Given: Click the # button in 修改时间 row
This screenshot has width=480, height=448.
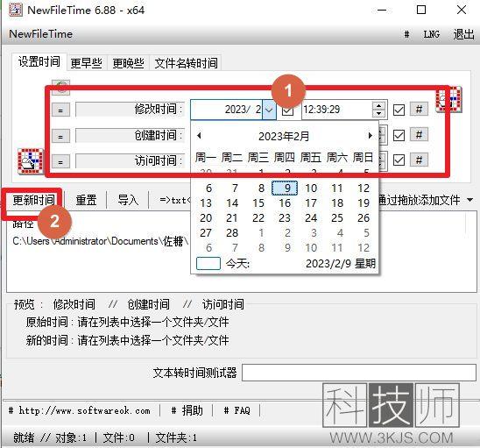Looking at the screenshot, I should (x=419, y=109).
